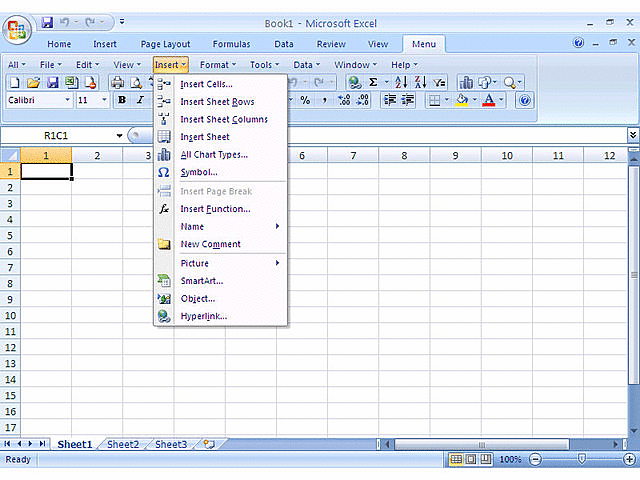Choose Insert Sheet Columns menu item
Screen dimensions: 640x480
tap(221, 119)
